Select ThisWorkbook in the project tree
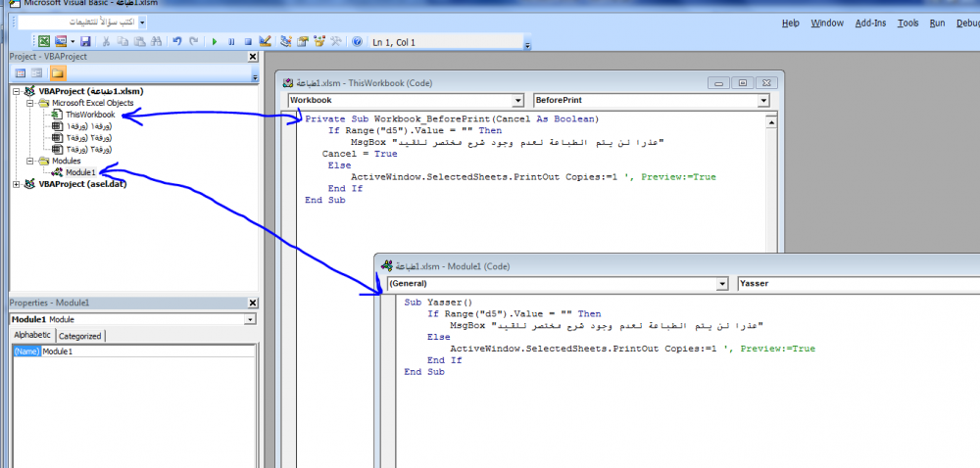Screen dimensions: 980x468 point(89,115)
